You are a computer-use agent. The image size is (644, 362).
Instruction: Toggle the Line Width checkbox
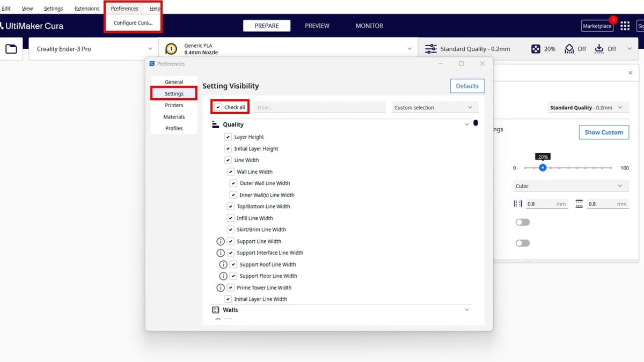(228, 160)
